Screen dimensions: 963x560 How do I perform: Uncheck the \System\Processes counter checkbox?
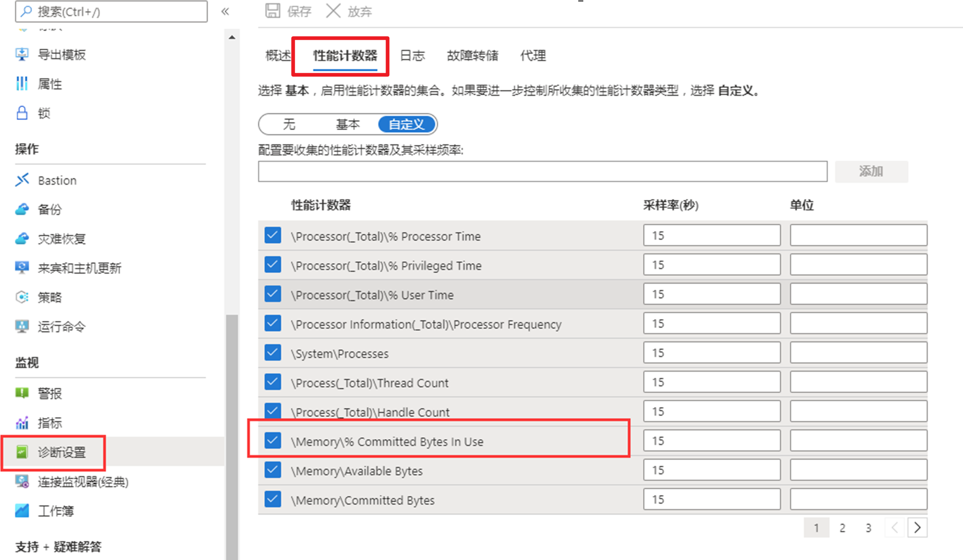[x=273, y=353]
